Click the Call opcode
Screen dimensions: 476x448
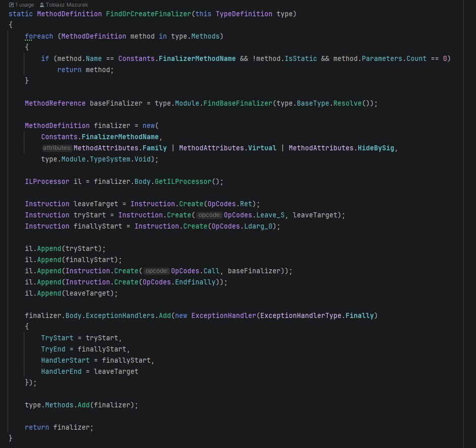click(x=211, y=271)
